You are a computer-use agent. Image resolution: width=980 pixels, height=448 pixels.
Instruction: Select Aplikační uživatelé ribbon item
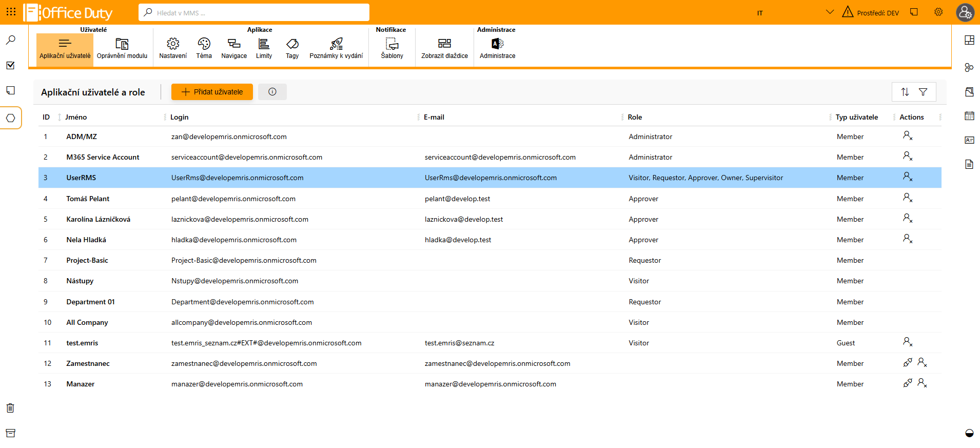pyautogui.click(x=65, y=49)
